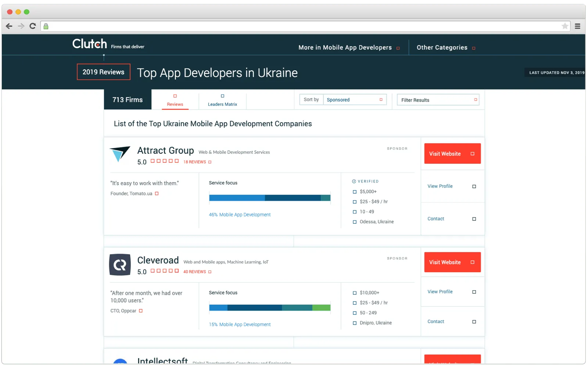Click the Verified check icon
588x368 pixels.
[x=354, y=181]
